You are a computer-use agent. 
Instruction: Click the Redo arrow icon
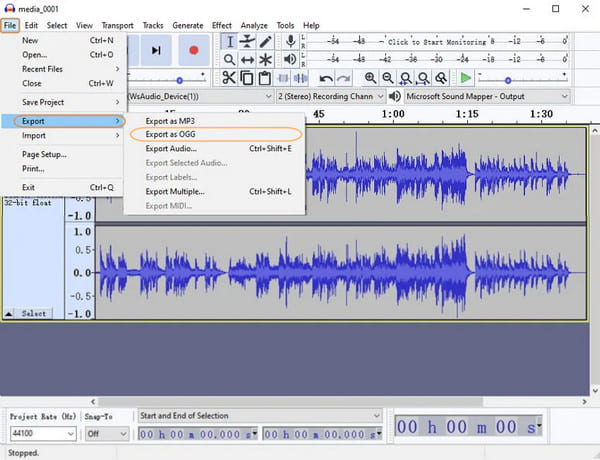click(344, 78)
